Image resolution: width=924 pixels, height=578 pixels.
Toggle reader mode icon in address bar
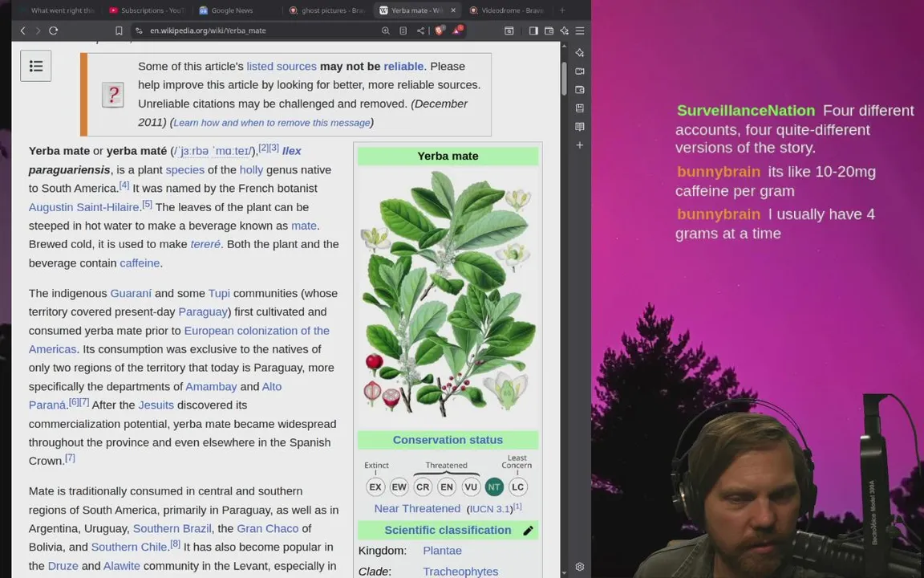[x=403, y=31]
